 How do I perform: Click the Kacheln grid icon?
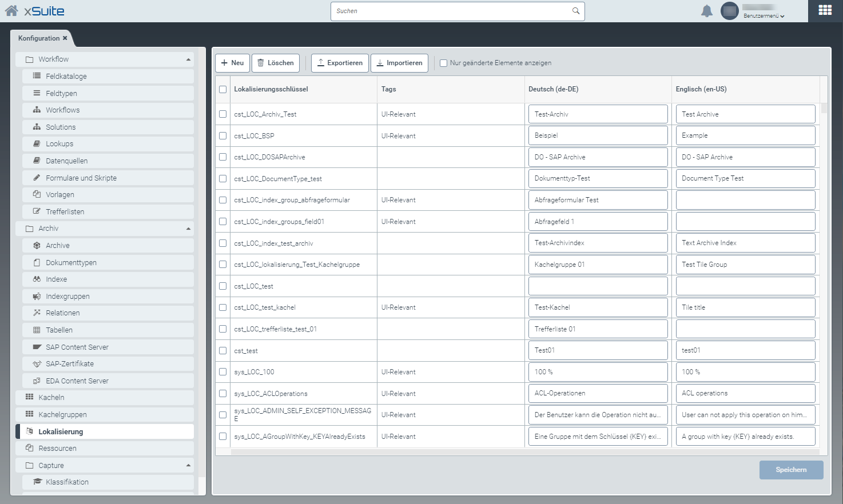coord(29,397)
